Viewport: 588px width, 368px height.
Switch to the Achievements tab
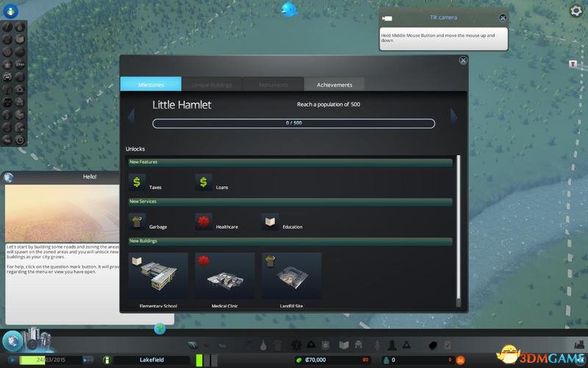(334, 85)
